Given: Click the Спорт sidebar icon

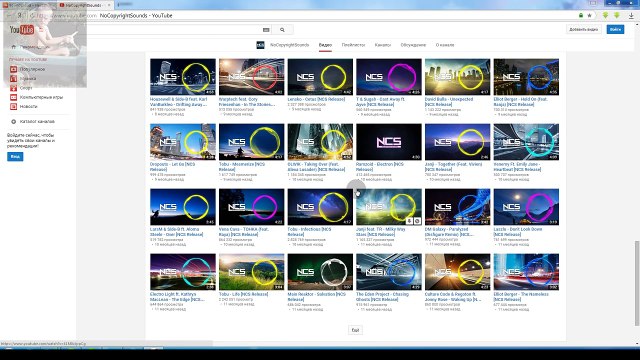Looking at the screenshot, I should [13, 88].
